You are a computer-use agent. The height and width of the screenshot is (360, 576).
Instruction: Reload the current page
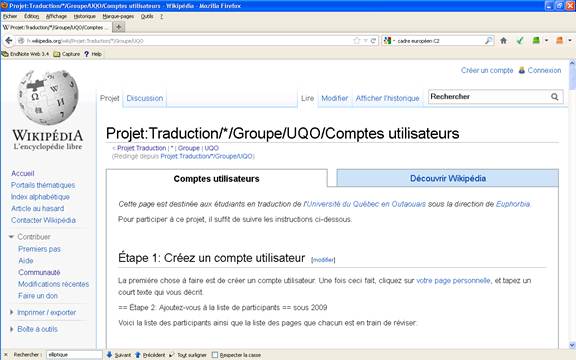pos(373,41)
